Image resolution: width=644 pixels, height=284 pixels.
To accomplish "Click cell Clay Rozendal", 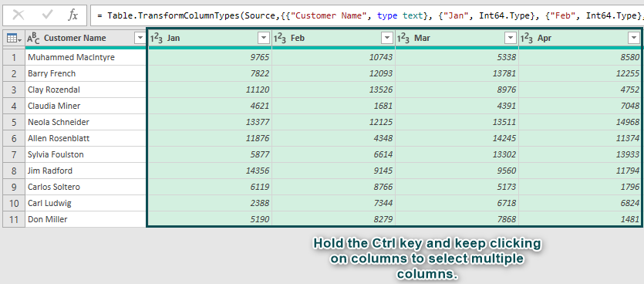I will point(86,90).
